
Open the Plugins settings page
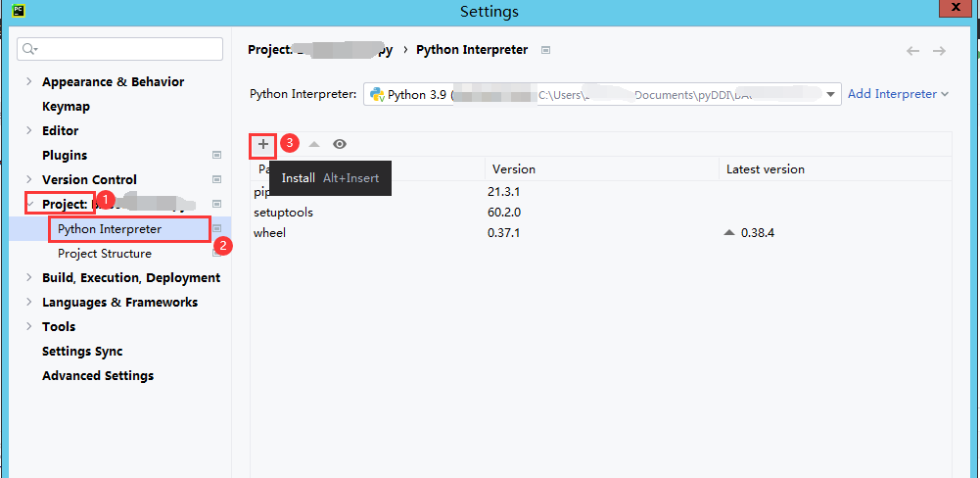(65, 155)
